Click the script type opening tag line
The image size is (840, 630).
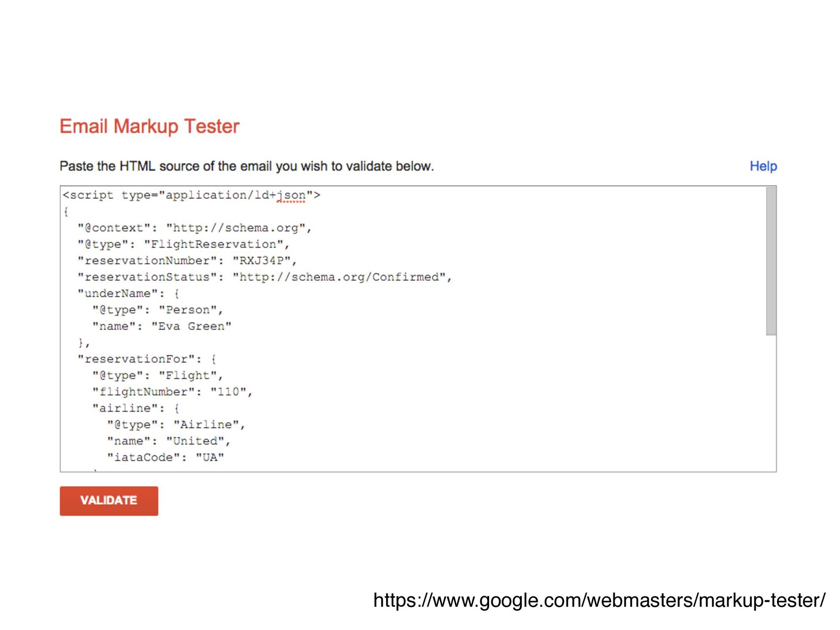[x=191, y=195]
